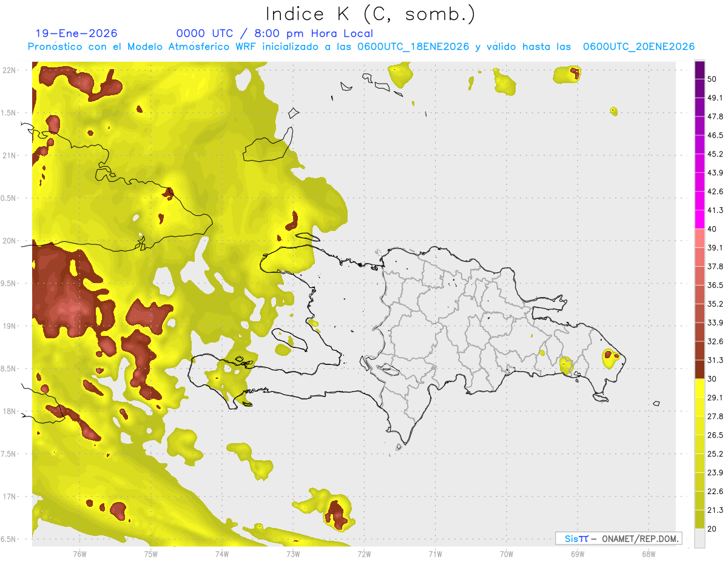Image resolution: width=728 pixels, height=562 pixels.
Task: Pick the dark purple swatch above 50
Action: [x=699, y=70]
